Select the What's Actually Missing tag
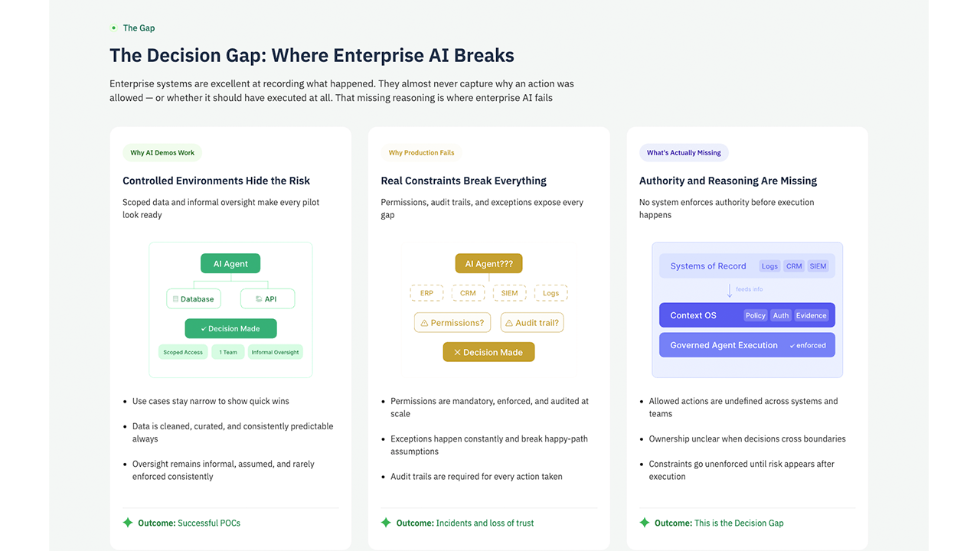 coord(684,152)
